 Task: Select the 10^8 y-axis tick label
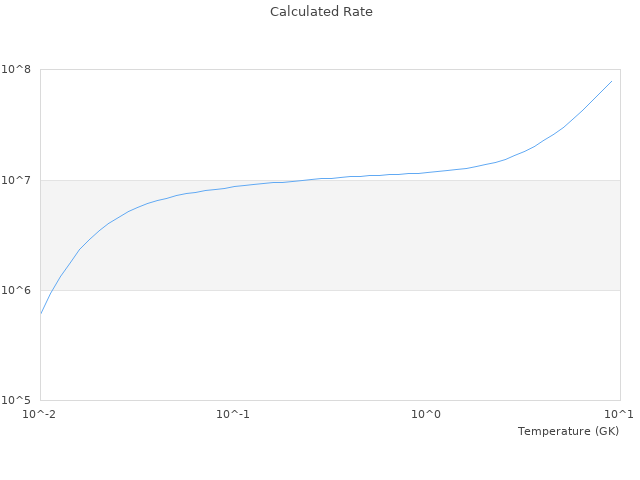coord(19,69)
